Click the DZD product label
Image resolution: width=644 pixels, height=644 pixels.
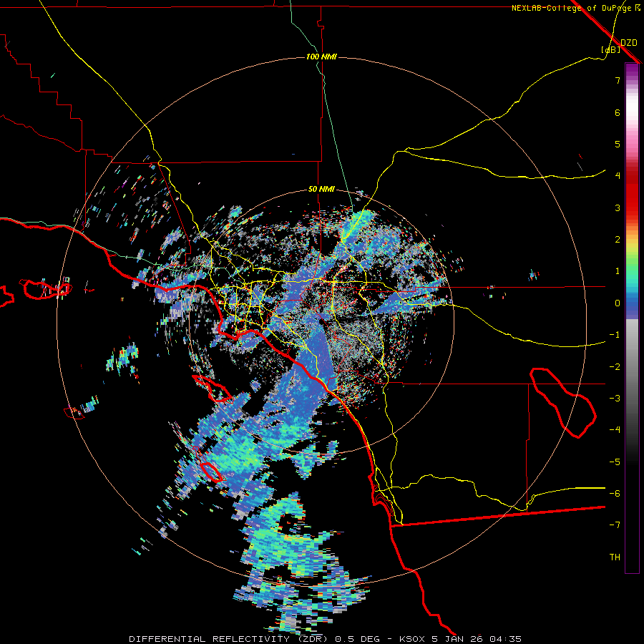[x=629, y=43]
